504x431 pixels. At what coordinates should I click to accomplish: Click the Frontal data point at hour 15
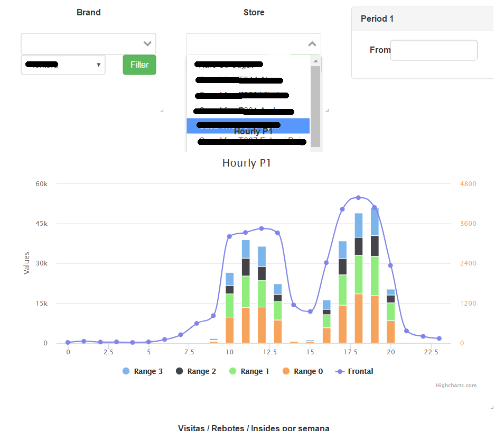[310, 311]
